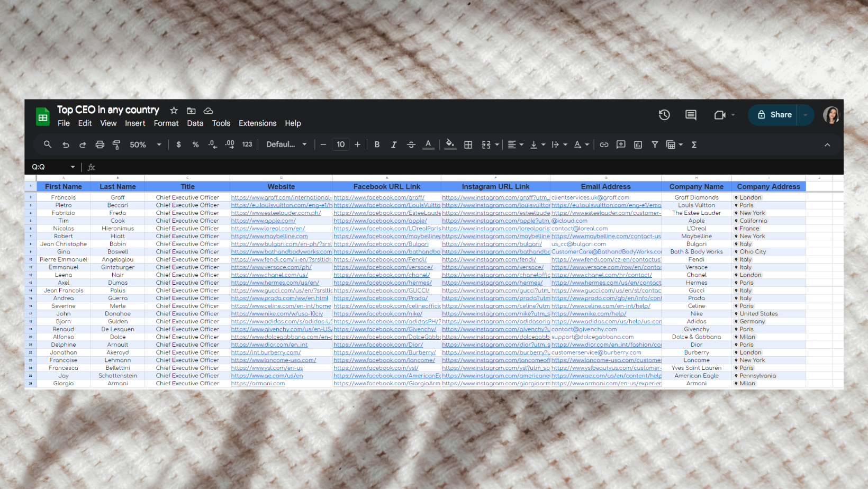Viewport: 868px width, 489px height.
Task: Open the Data menu
Action: click(195, 123)
